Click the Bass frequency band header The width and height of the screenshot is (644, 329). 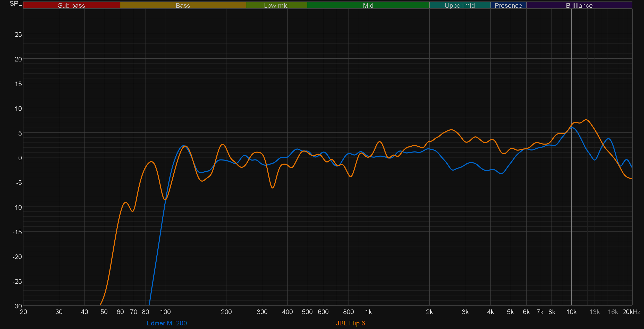pos(183,5)
